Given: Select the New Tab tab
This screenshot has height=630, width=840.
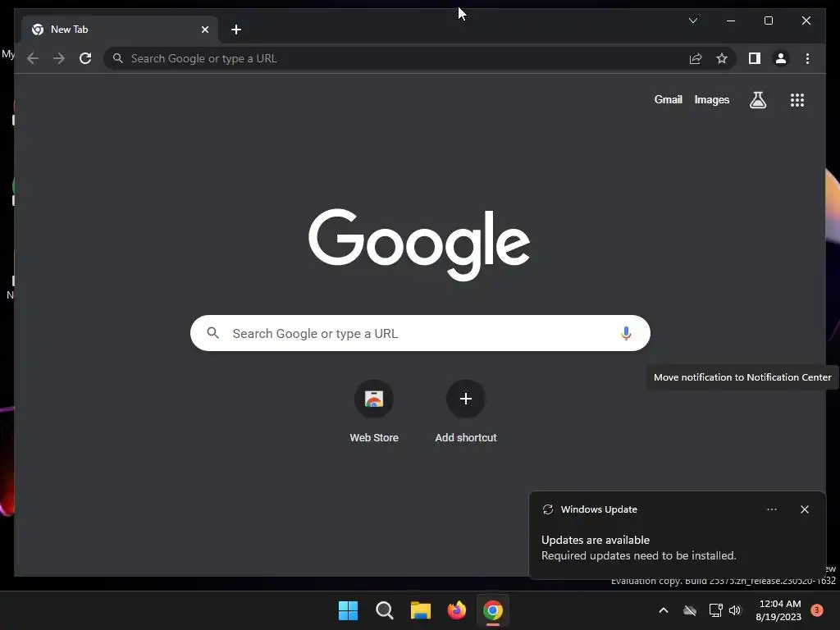Looking at the screenshot, I should pos(120,30).
